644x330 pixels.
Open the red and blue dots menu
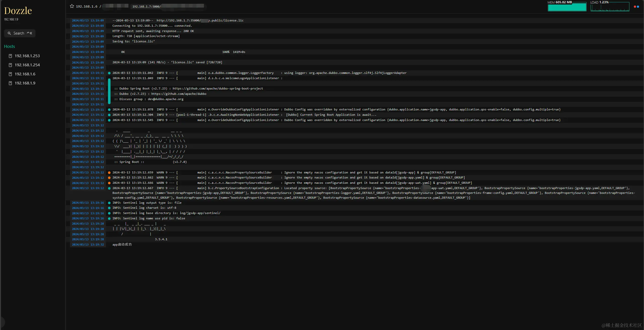point(636,7)
